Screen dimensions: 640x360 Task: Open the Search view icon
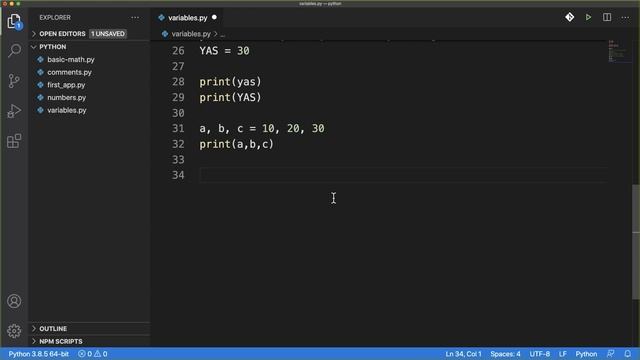point(14,51)
